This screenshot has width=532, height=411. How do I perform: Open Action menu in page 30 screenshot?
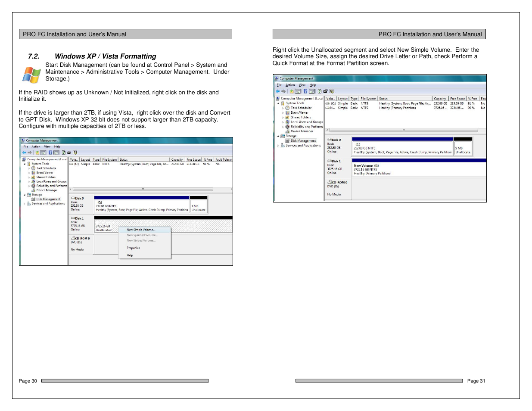(x=36, y=146)
